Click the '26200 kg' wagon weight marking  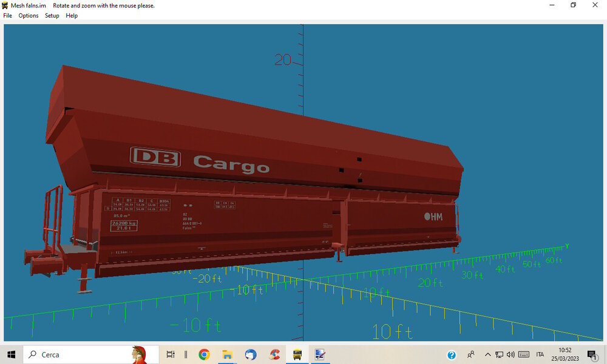click(124, 223)
